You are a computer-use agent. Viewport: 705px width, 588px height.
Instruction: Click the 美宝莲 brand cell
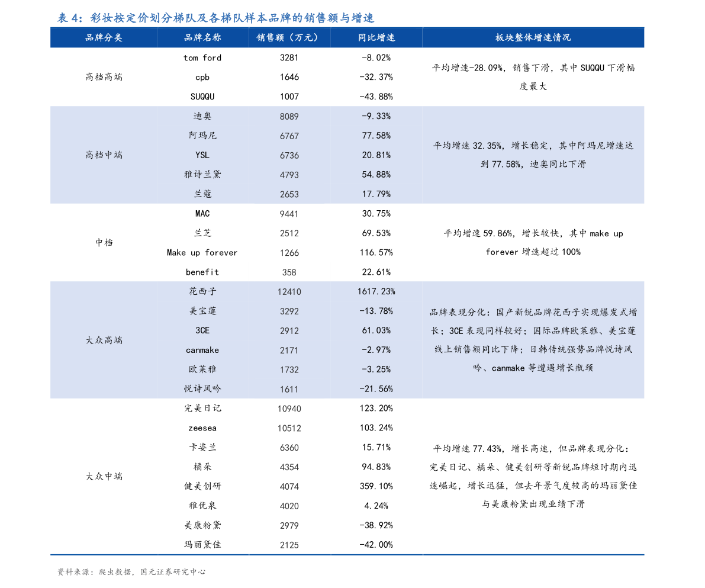coord(202,311)
